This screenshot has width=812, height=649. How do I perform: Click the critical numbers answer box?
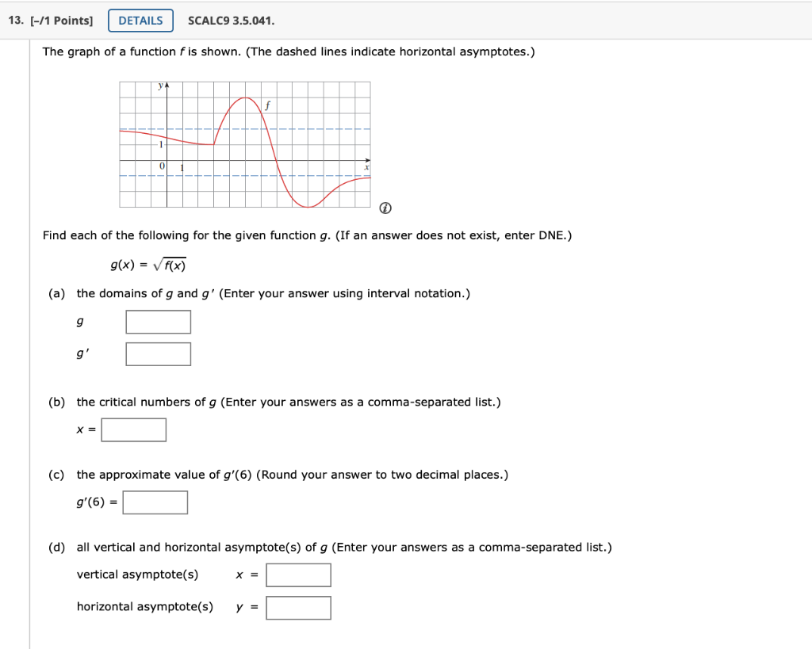coord(133,429)
